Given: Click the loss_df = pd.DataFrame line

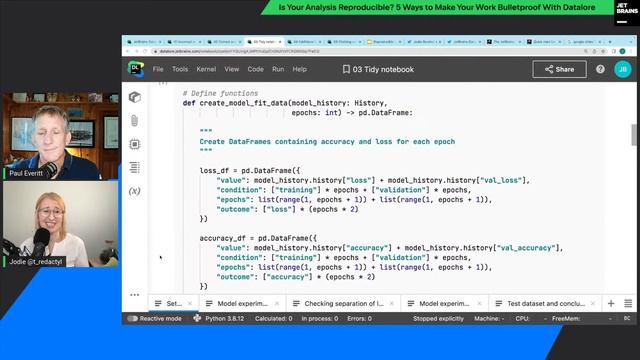Looking at the screenshot, I should pos(249,171).
